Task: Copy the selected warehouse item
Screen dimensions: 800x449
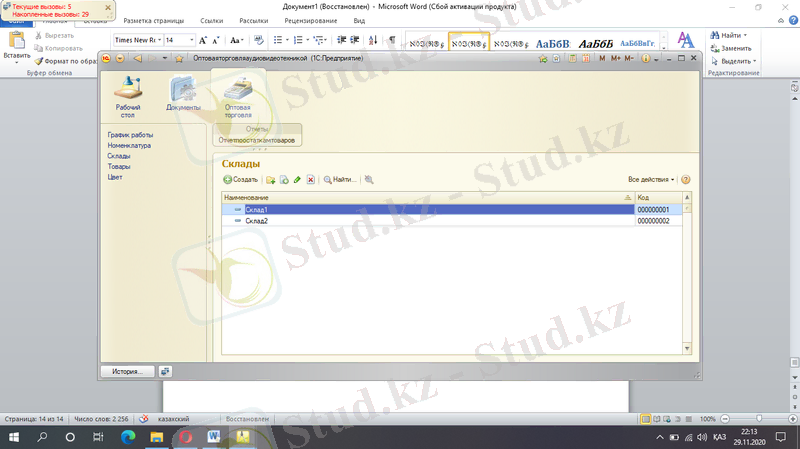Action: 284,180
